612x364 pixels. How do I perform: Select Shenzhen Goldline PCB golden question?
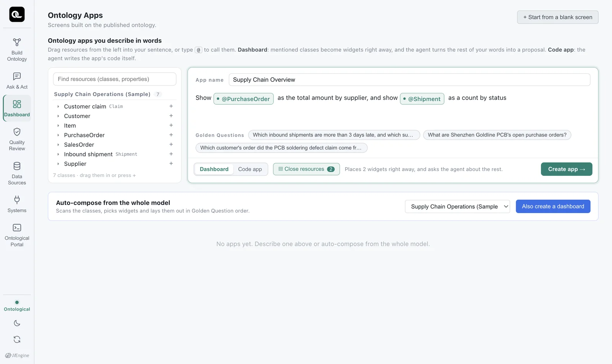tap(497, 135)
